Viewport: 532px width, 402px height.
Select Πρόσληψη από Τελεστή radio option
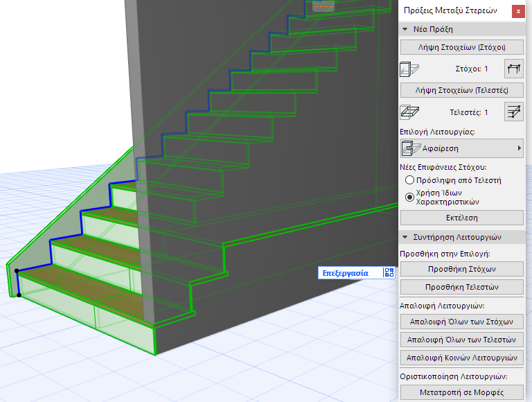tap(410, 180)
